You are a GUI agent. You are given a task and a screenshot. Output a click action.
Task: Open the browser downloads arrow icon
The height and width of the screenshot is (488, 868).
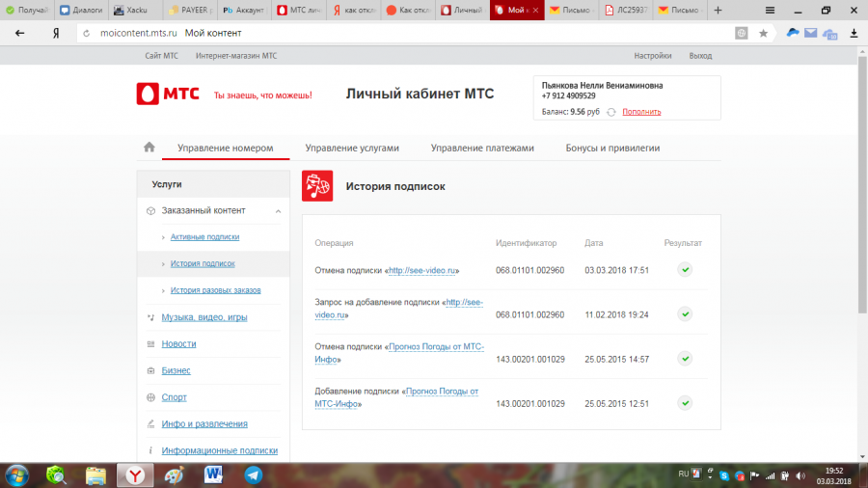click(854, 33)
